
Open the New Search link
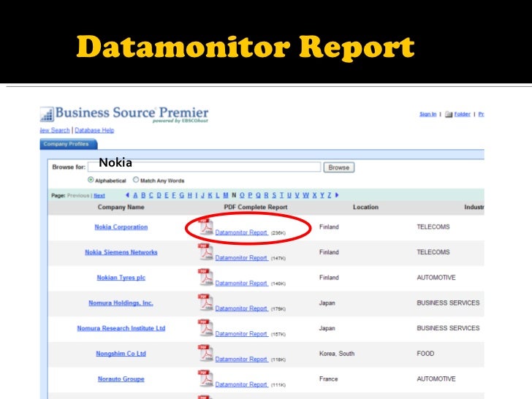(55, 130)
